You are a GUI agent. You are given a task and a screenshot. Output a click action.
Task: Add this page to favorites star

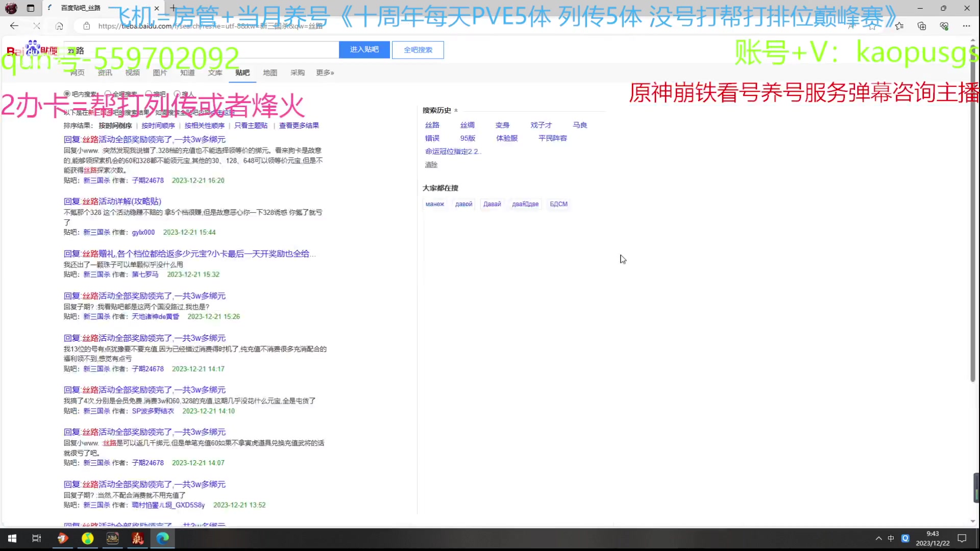(872, 26)
